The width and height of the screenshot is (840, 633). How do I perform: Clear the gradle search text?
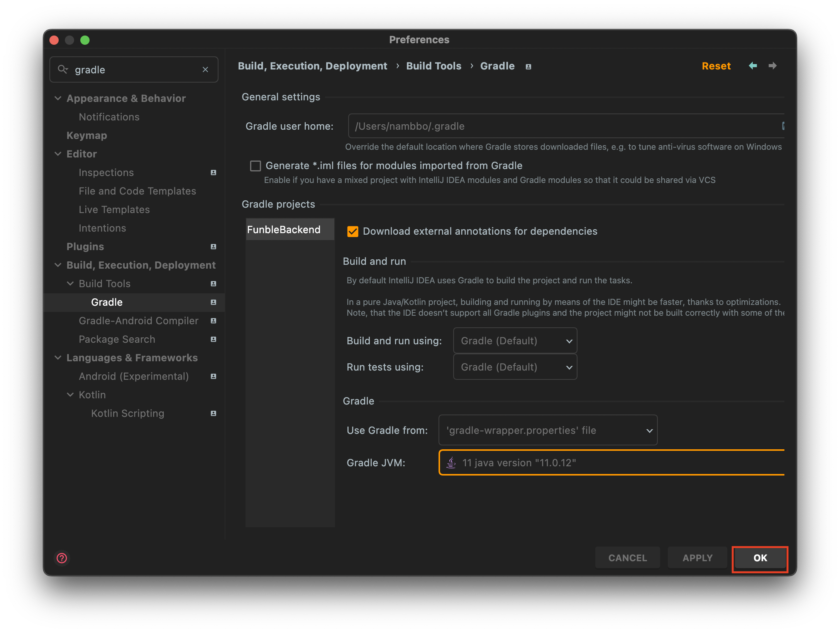(x=205, y=69)
